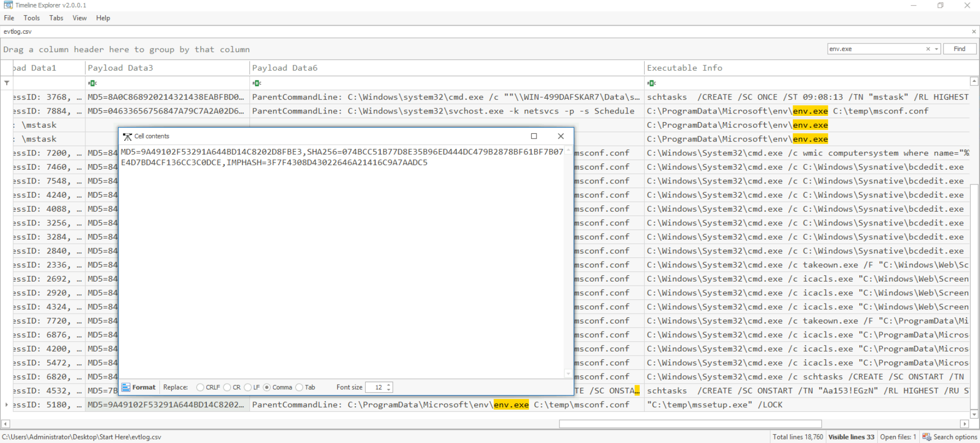This screenshot has width=980, height=443.
Task: Open the Tabs menu
Action: coord(56,18)
